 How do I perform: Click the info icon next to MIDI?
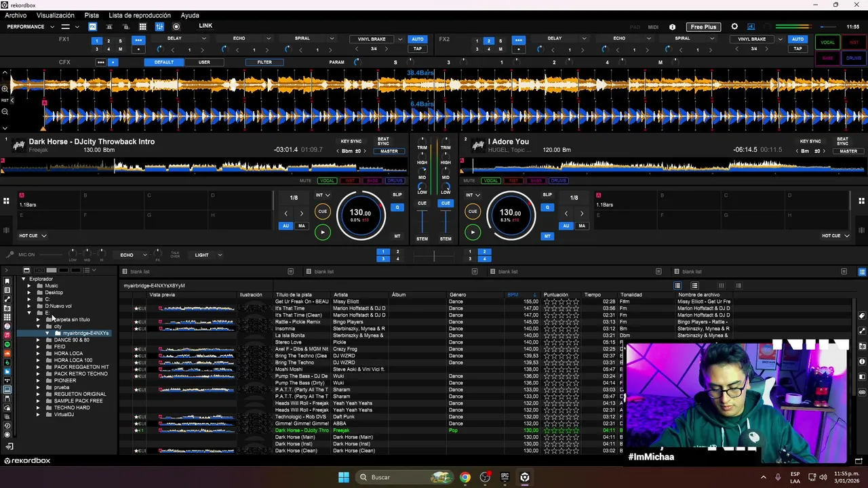pyautogui.click(x=672, y=27)
